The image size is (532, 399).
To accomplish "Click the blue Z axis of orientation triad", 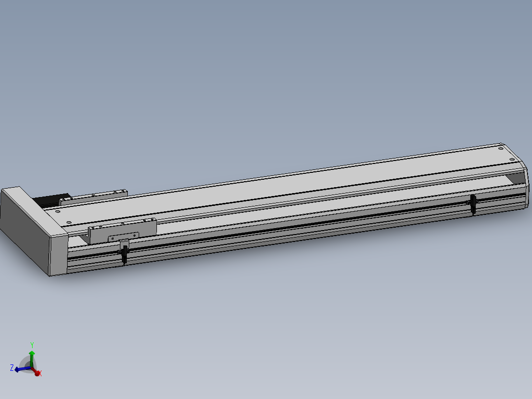I will coord(22,369).
